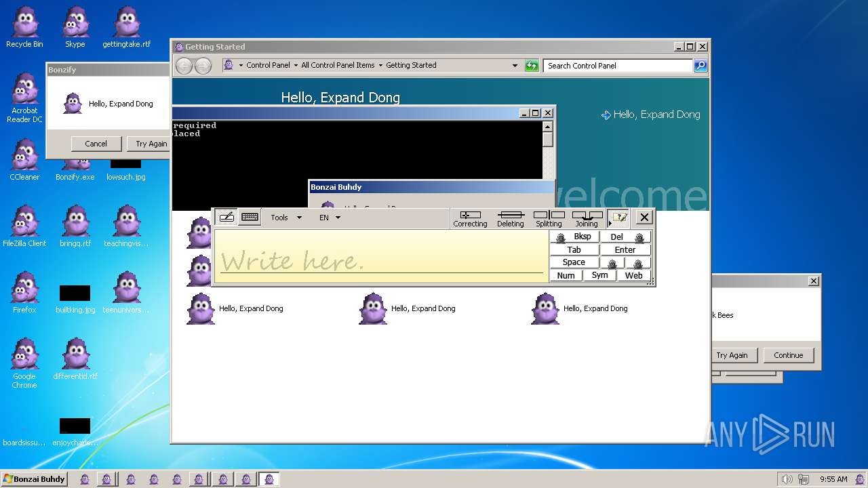The width and height of the screenshot is (868, 488).
Task: Use the Joining gesture demo
Action: 587,219
